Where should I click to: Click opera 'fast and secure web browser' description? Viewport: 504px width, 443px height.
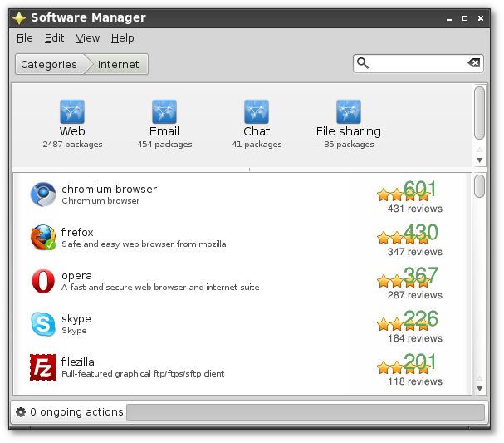(x=160, y=288)
